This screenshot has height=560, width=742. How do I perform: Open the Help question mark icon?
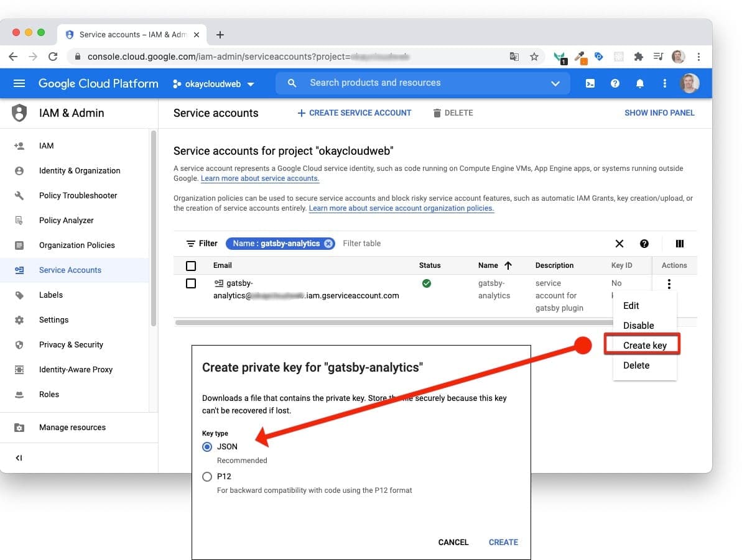pos(614,84)
